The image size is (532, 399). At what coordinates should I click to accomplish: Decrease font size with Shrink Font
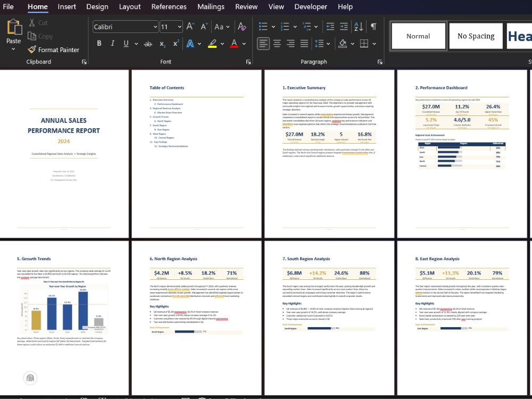204,27
